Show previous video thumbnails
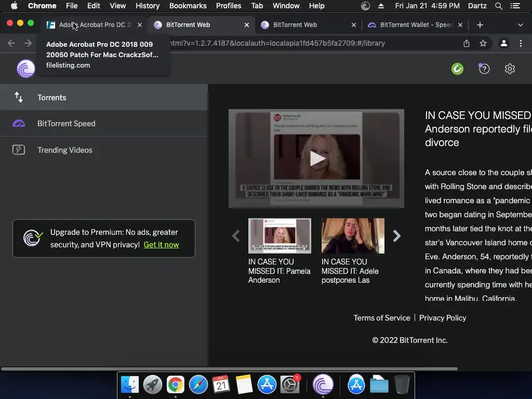The image size is (532, 399). tap(236, 236)
